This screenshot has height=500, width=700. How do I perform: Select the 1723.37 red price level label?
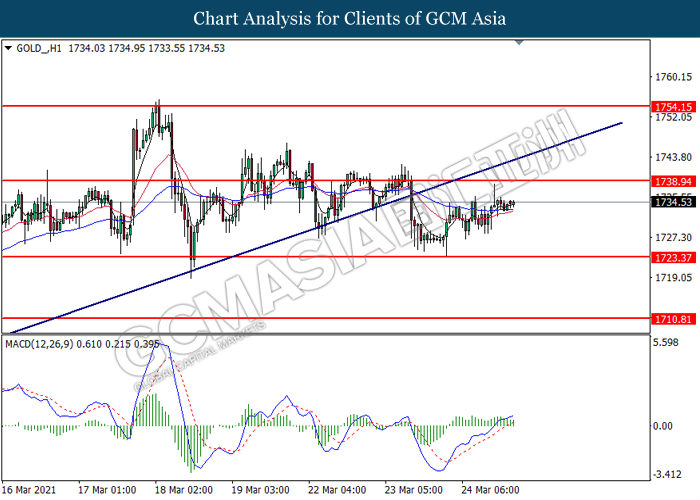tap(673, 258)
